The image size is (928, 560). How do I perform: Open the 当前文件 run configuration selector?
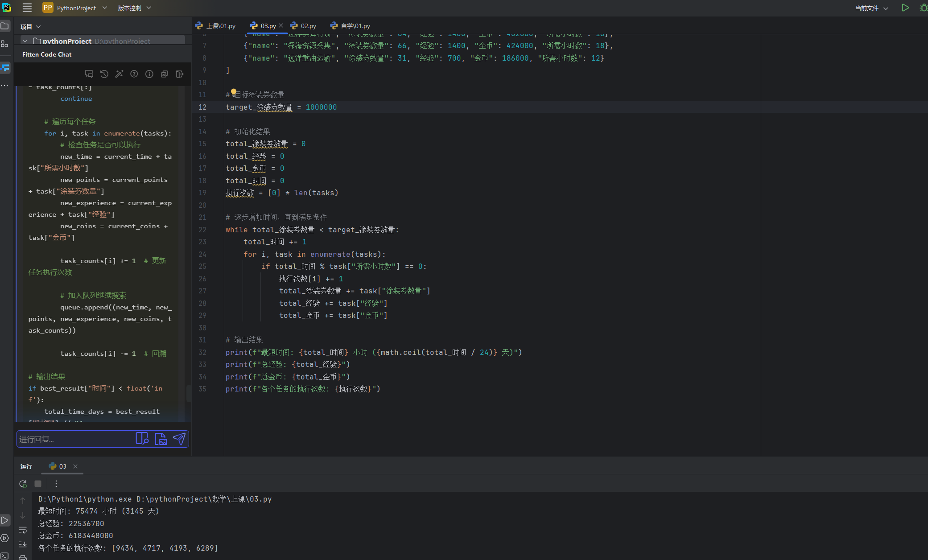point(871,8)
